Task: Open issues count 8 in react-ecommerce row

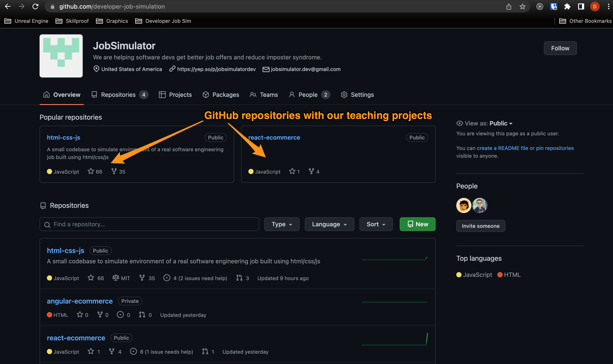Action: click(162, 352)
